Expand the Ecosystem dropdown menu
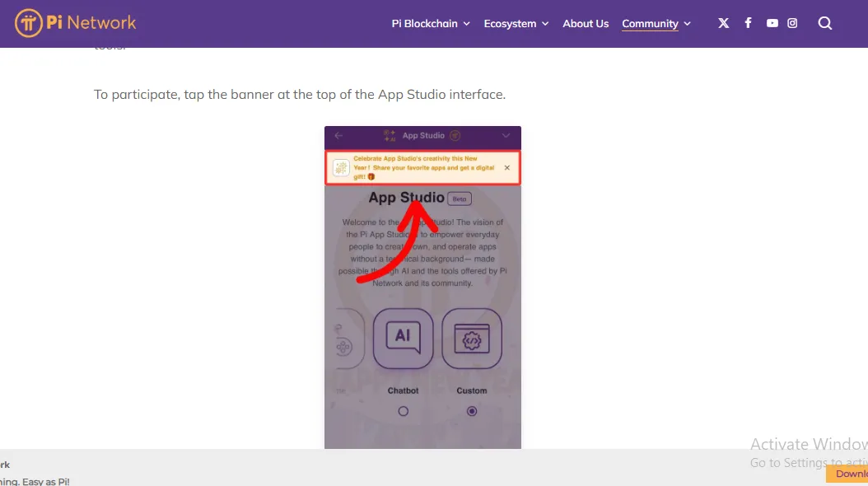The image size is (868, 486). 516,24
